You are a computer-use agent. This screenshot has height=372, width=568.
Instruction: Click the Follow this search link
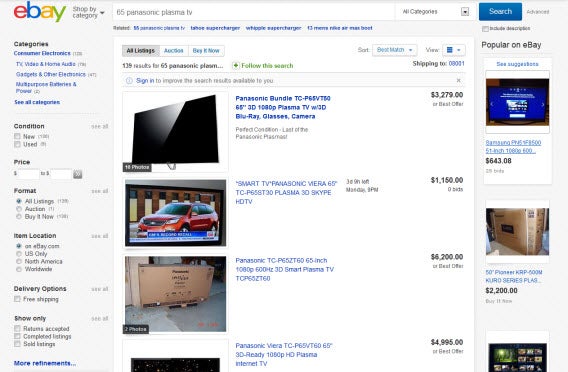tap(267, 66)
